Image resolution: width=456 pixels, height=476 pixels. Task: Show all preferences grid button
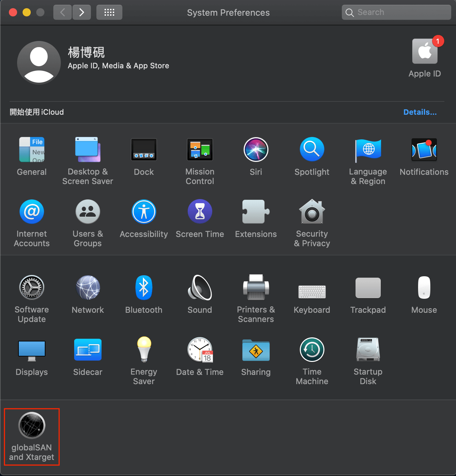(x=109, y=12)
